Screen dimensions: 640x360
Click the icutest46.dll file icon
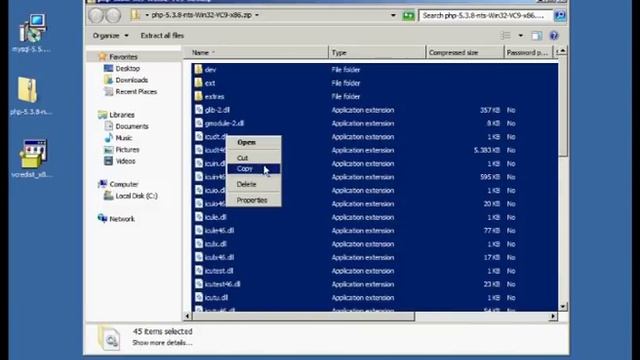point(198,284)
